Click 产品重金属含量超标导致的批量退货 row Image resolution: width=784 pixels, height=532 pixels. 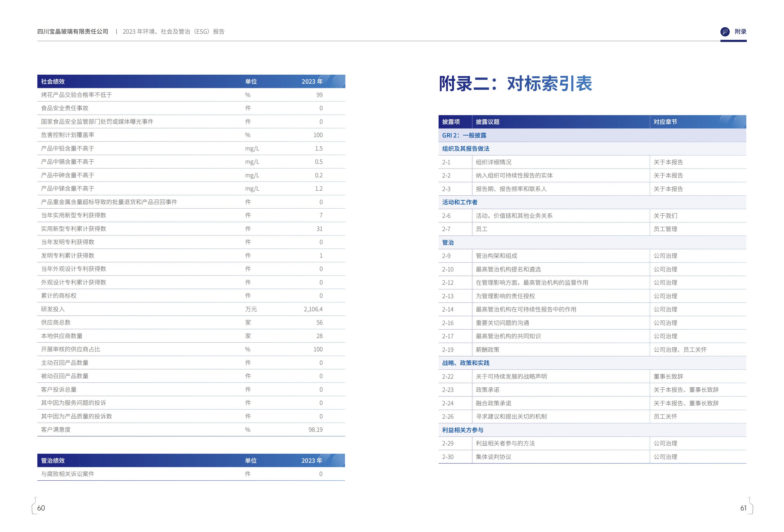pos(191,202)
